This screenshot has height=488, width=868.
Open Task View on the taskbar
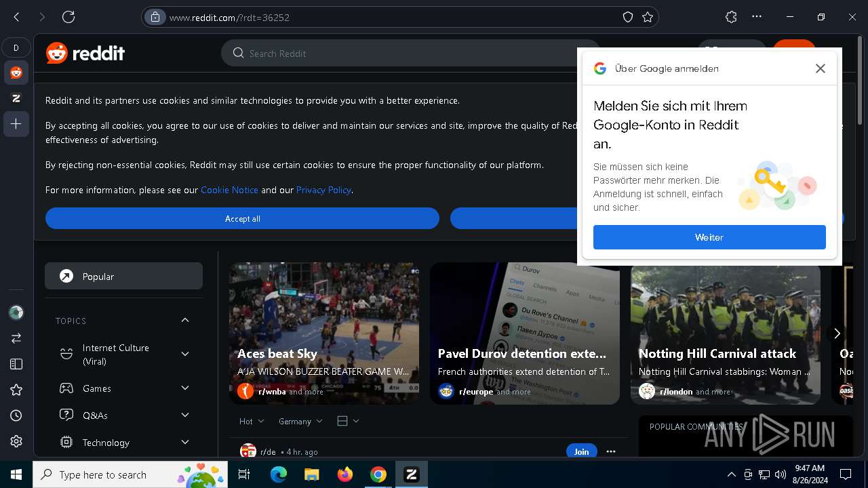click(244, 474)
